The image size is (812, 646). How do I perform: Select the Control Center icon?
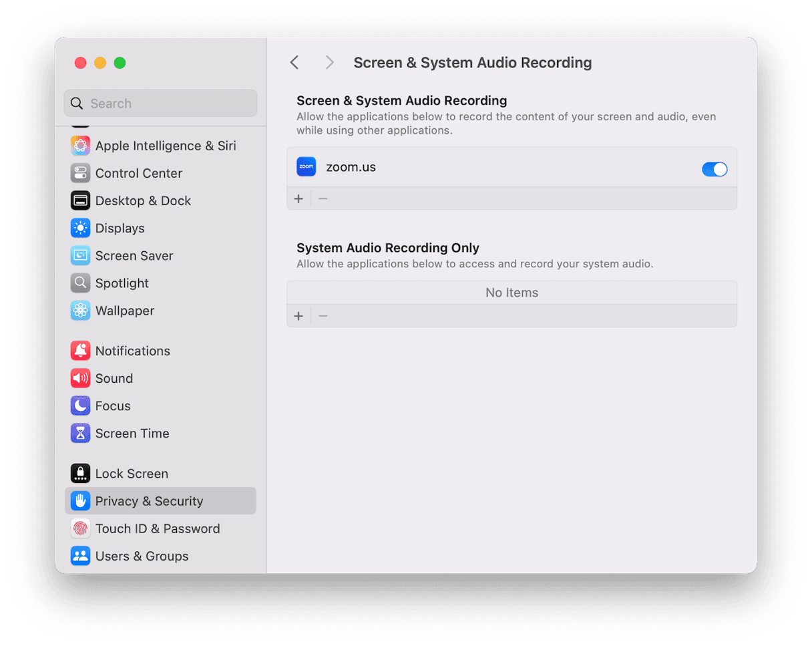(x=80, y=173)
